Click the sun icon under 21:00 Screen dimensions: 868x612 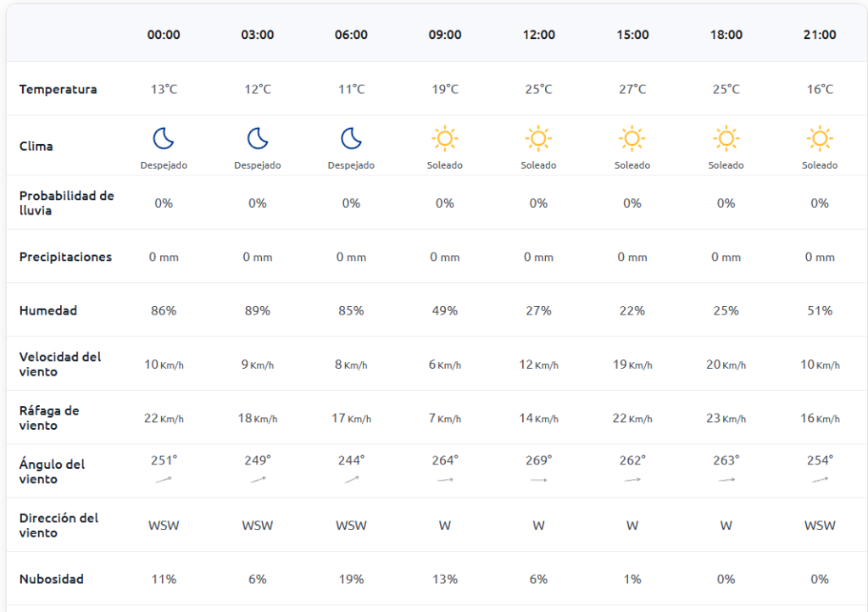point(820,138)
